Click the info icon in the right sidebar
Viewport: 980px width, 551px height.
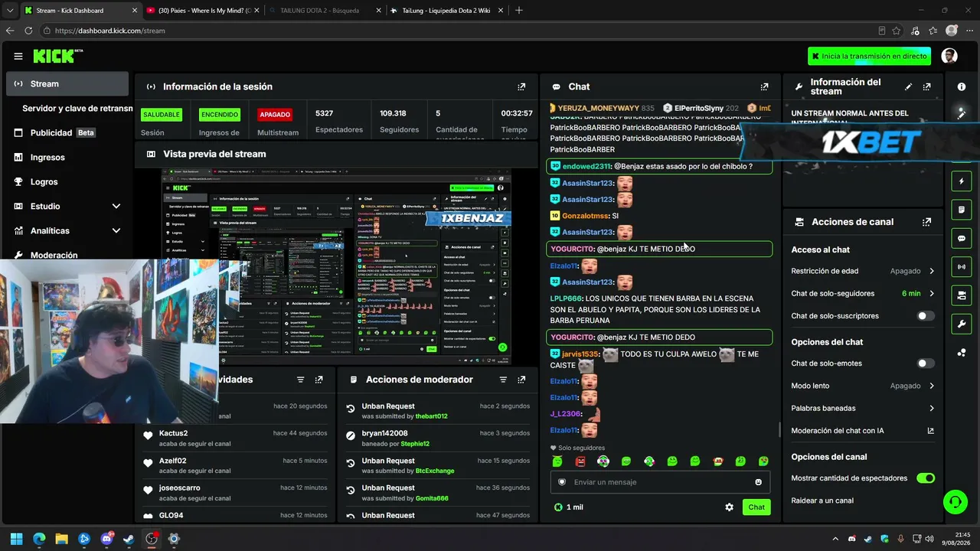(962, 86)
